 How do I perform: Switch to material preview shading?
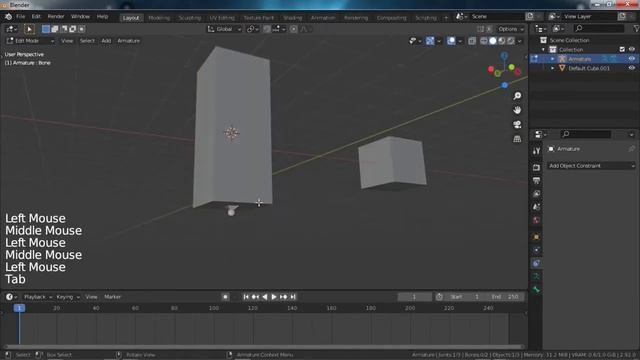click(502, 41)
